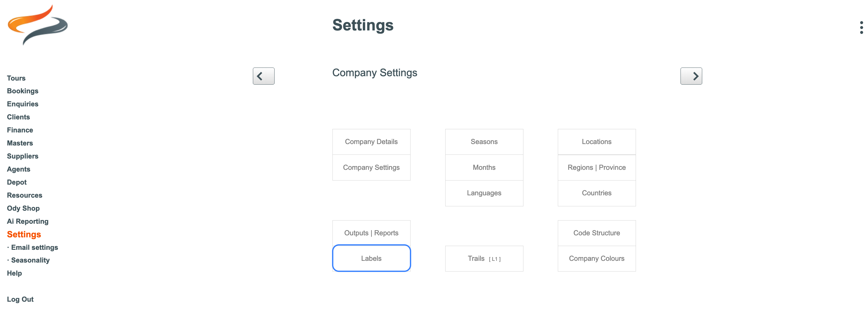This screenshot has height=335, width=868.
Task: Go to next settings page arrow
Action: [691, 76]
